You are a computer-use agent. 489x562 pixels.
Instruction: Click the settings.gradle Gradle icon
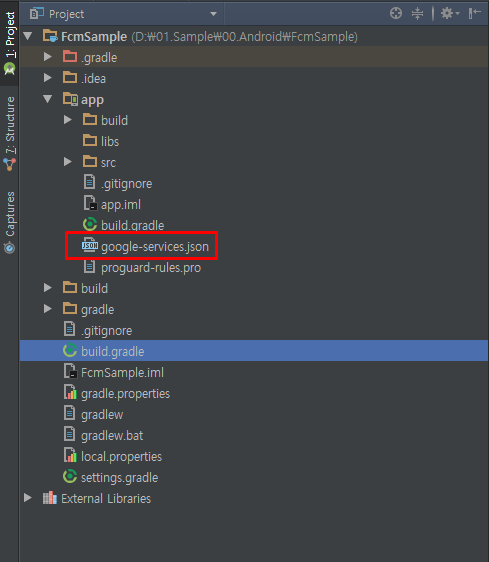[x=70, y=477]
